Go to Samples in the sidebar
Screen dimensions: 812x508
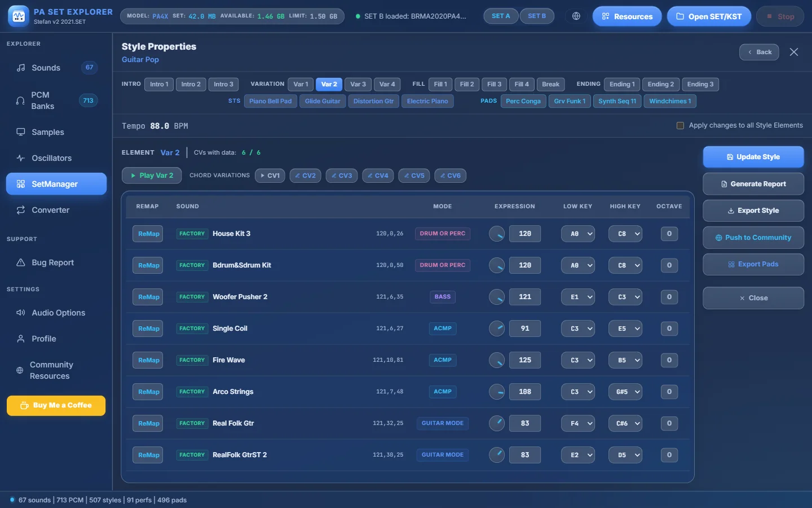click(56, 132)
